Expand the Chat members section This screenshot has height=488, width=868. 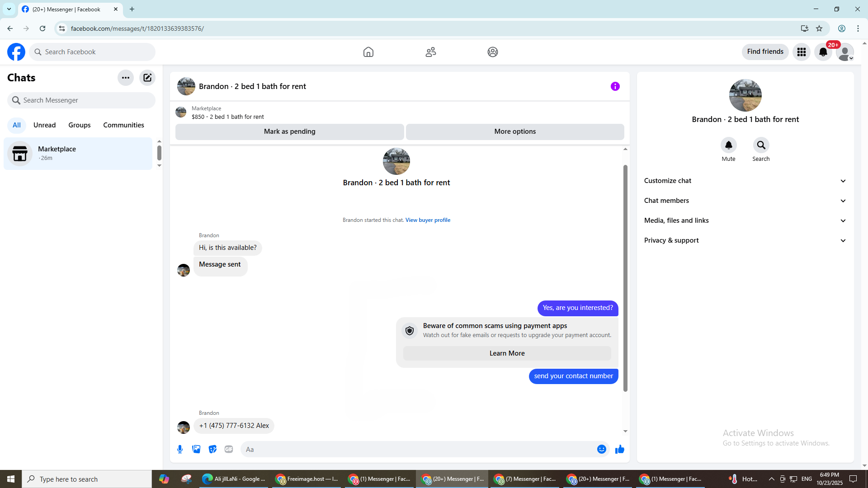point(745,201)
